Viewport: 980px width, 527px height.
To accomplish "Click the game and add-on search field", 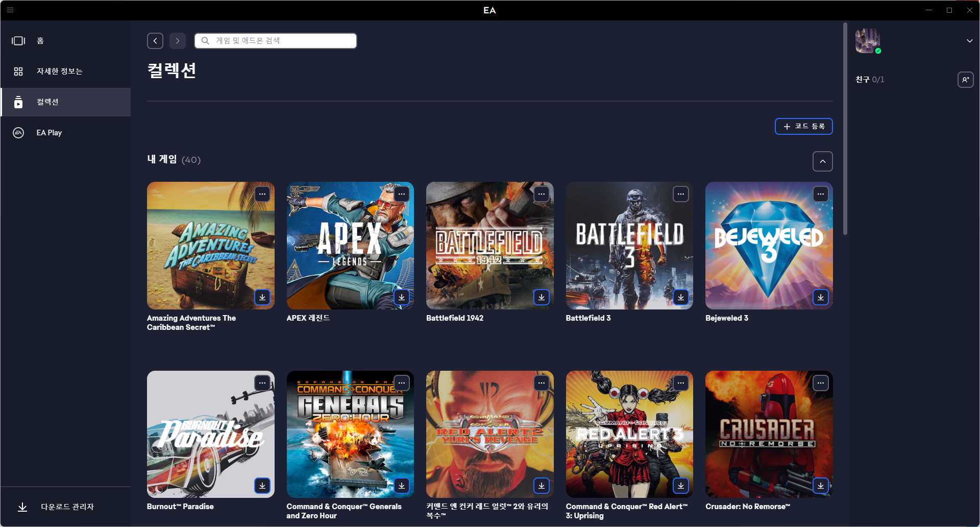I will (276, 41).
